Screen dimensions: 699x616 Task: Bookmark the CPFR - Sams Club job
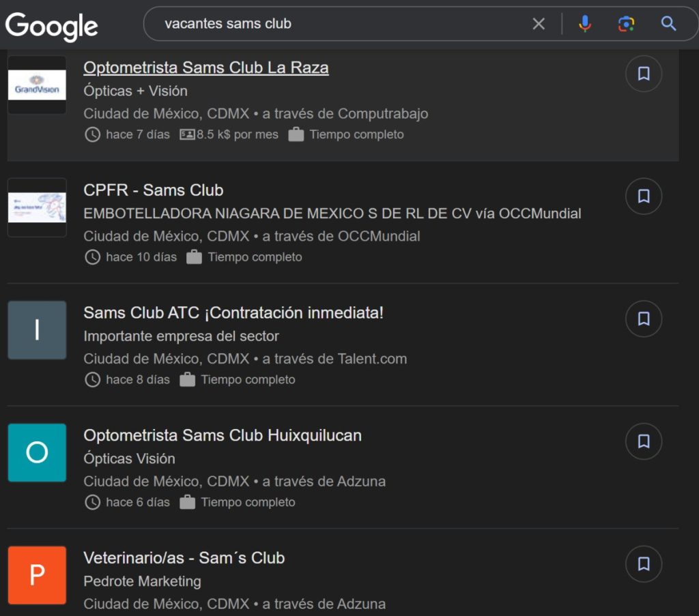coord(644,196)
